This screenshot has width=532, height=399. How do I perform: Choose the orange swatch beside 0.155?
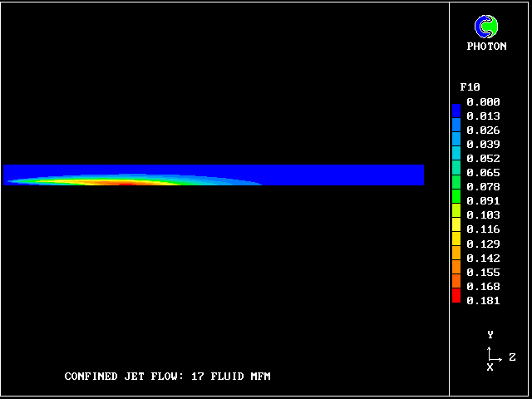(456, 268)
